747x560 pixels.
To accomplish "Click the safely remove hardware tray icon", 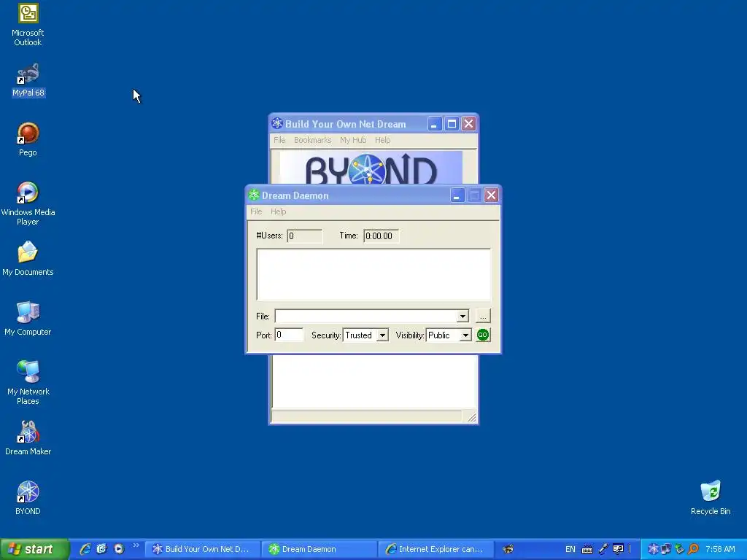I will (x=680, y=549).
